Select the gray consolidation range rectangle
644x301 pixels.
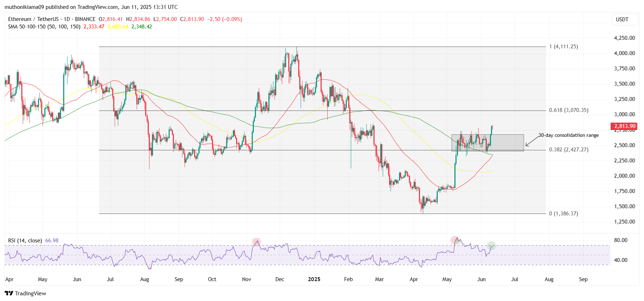(x=487, y=143)
